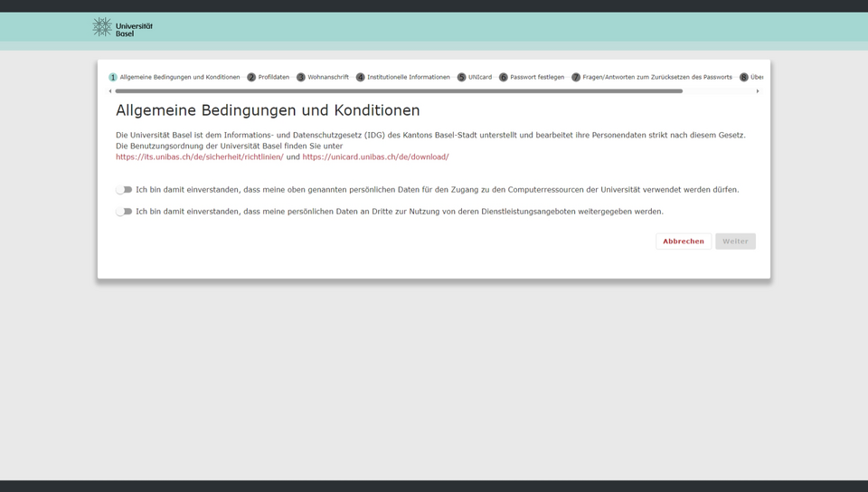Viewport: 868px width, 492px height.
Task: Click step 4 number icon for Institutionelle Informationen
Action: (x=360, y=78)
